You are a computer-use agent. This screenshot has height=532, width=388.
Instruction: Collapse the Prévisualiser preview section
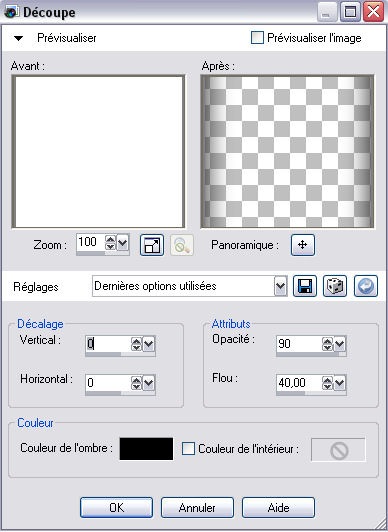[18, 38]
